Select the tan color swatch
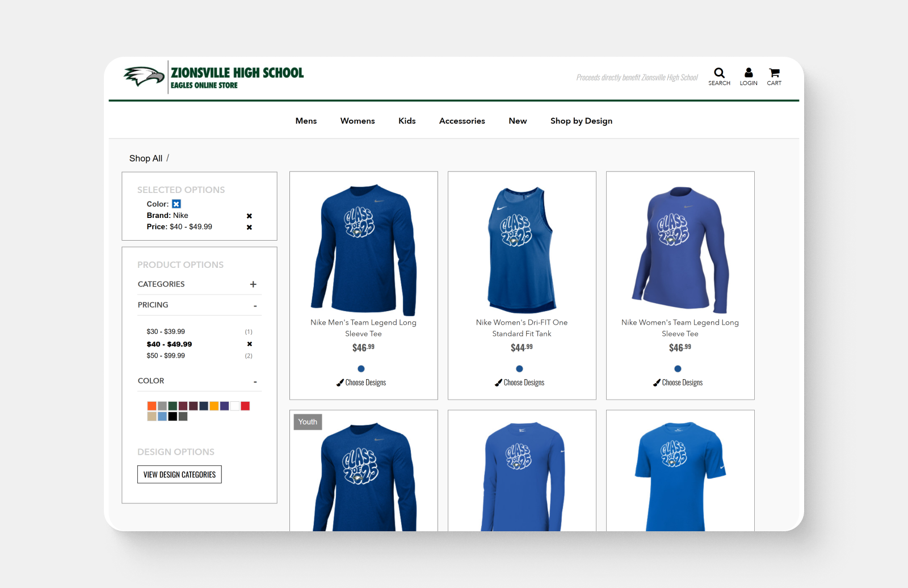Viewport: 908px width, 588px height. [x=152, y=417]
